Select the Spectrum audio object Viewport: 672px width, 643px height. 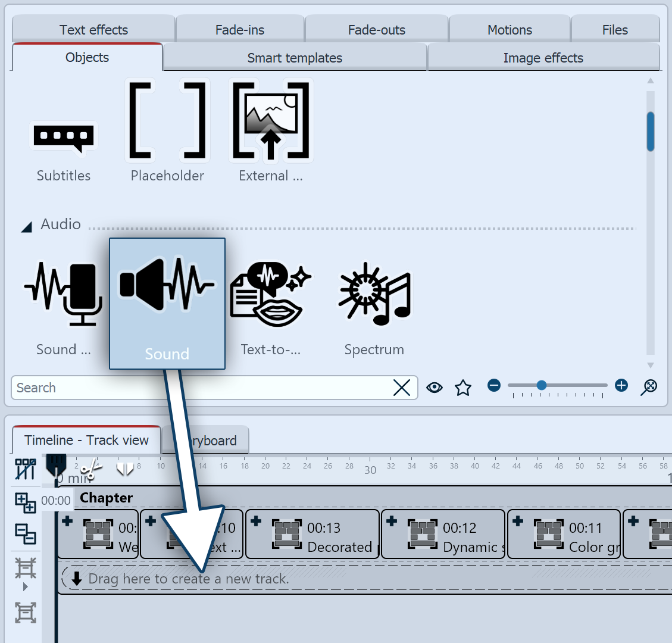[x=374, y=294]
